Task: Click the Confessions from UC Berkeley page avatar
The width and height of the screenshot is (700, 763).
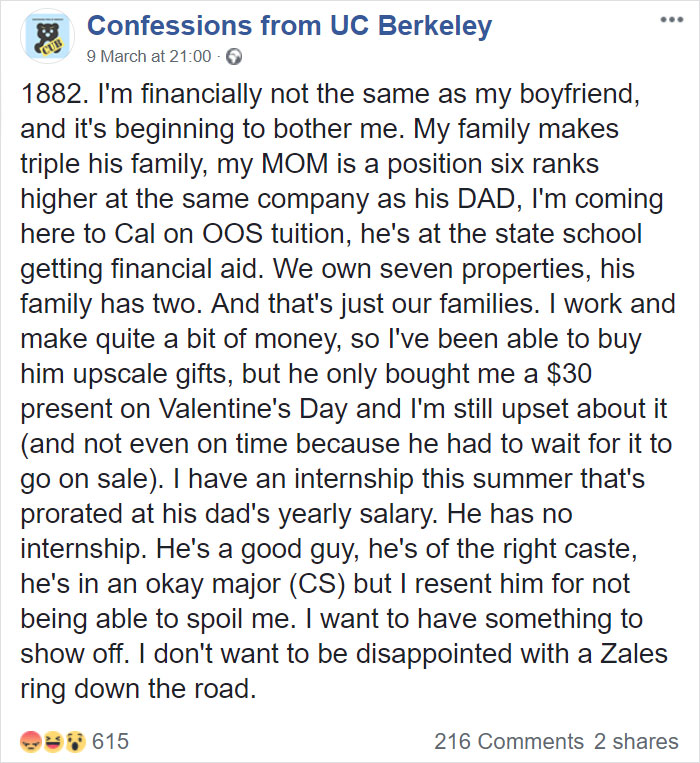Action: [47, 37]
